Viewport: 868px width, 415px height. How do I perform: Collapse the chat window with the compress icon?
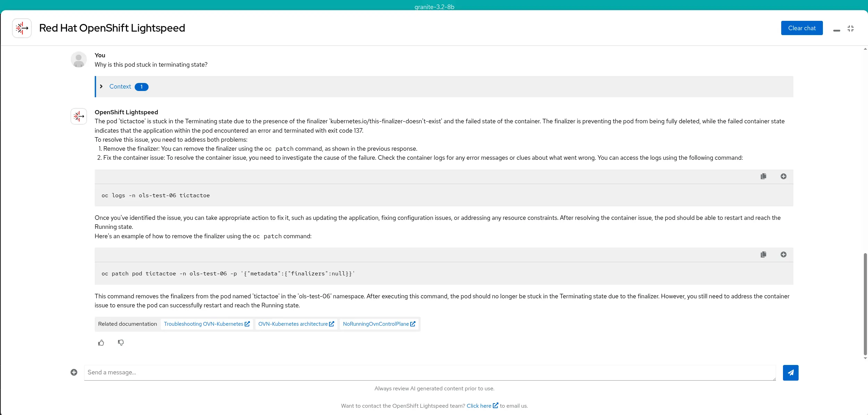tap(851, 28)
